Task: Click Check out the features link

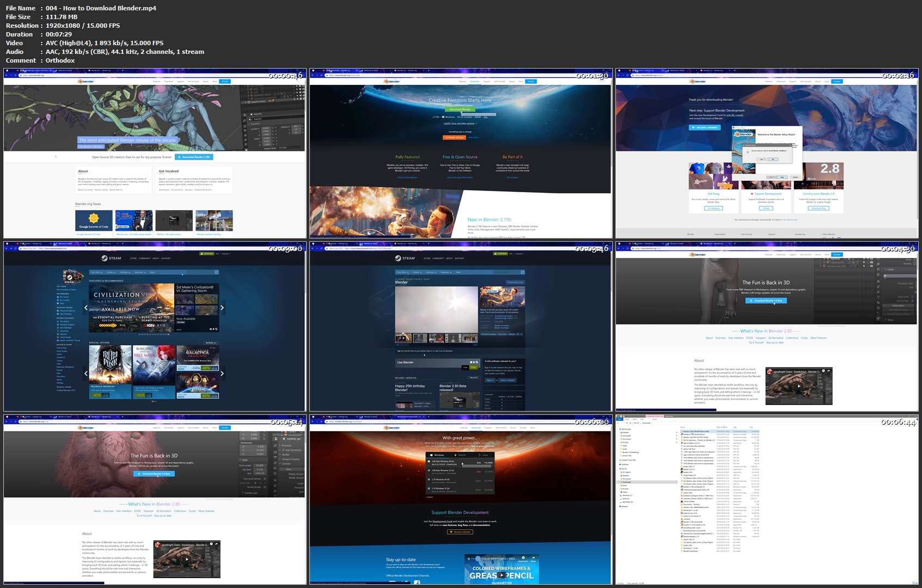Action: coord(407,177)
